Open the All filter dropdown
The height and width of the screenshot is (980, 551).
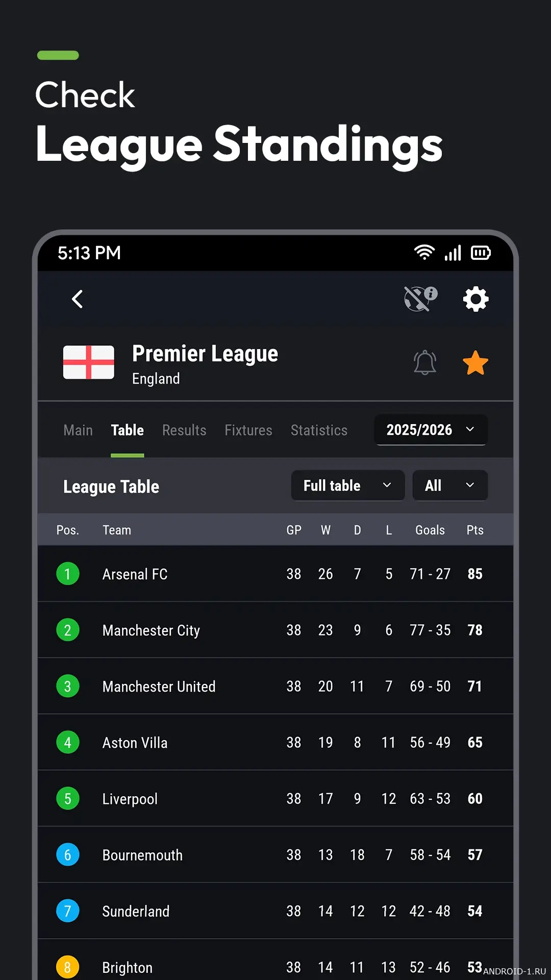[x=450, y=485]
